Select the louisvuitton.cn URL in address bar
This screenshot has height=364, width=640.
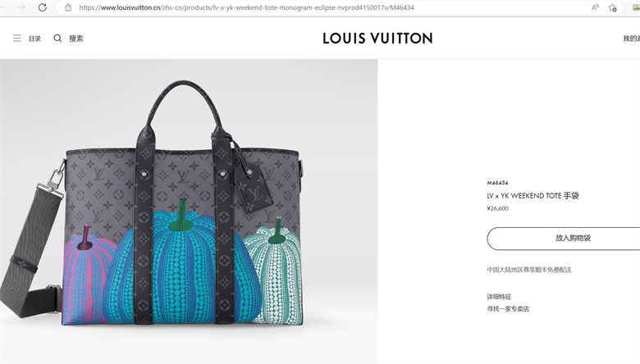[x=246, y=7]
